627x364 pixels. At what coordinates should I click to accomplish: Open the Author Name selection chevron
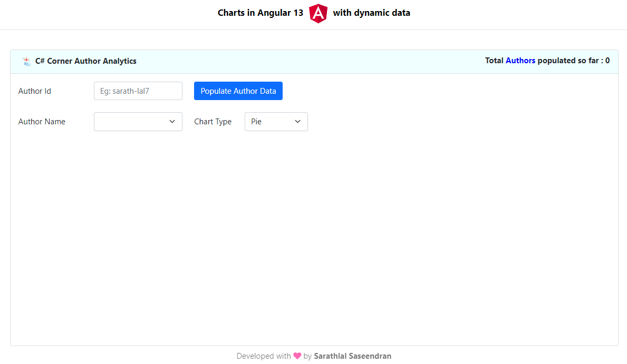[172, 122]
